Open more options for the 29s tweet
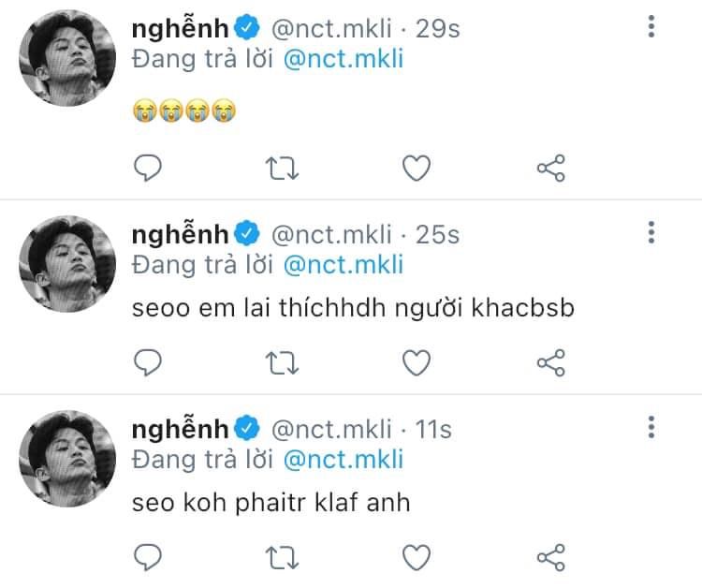This screenshot has height=588, width=702. point(651,27)
